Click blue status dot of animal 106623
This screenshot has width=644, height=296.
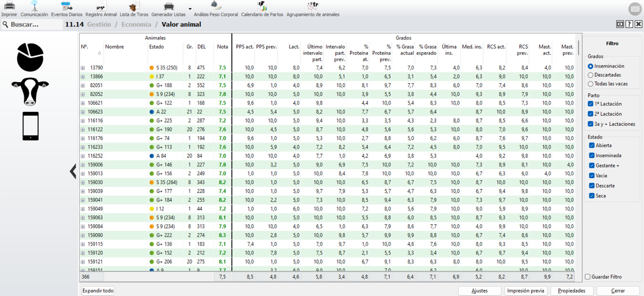coord(152,112)
